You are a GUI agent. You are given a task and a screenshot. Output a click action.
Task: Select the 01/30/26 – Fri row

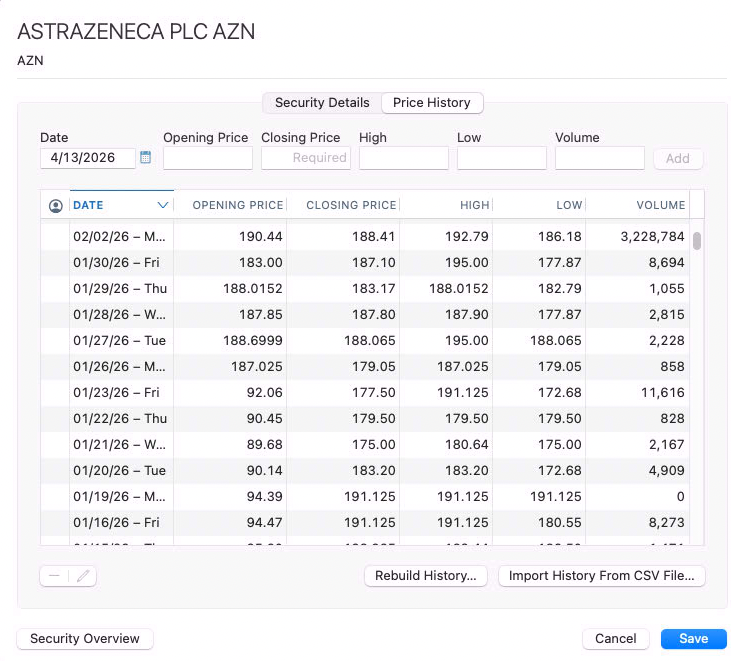365,263
